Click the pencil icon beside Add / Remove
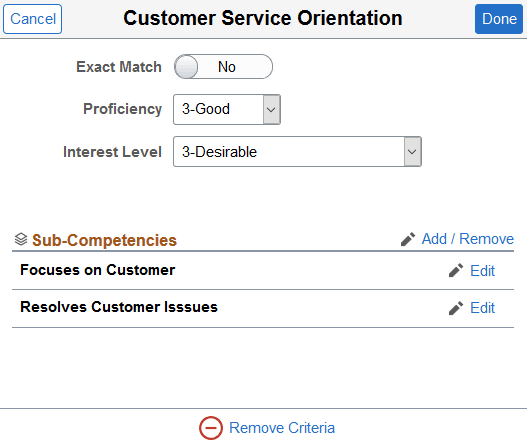The width and height of the screenshot is (527, 446). [408, 239]
